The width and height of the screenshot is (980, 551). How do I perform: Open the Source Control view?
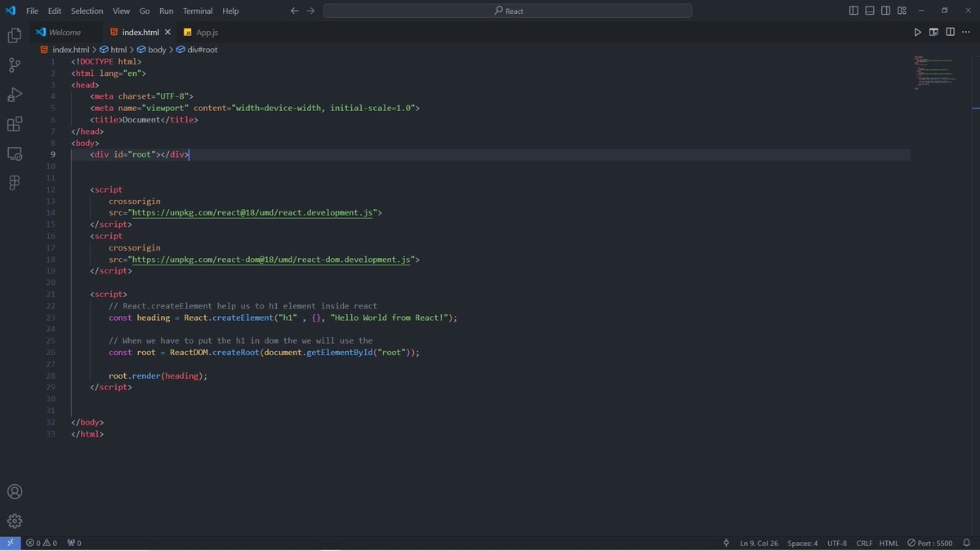pyautogui.click(x=14, y=65)
